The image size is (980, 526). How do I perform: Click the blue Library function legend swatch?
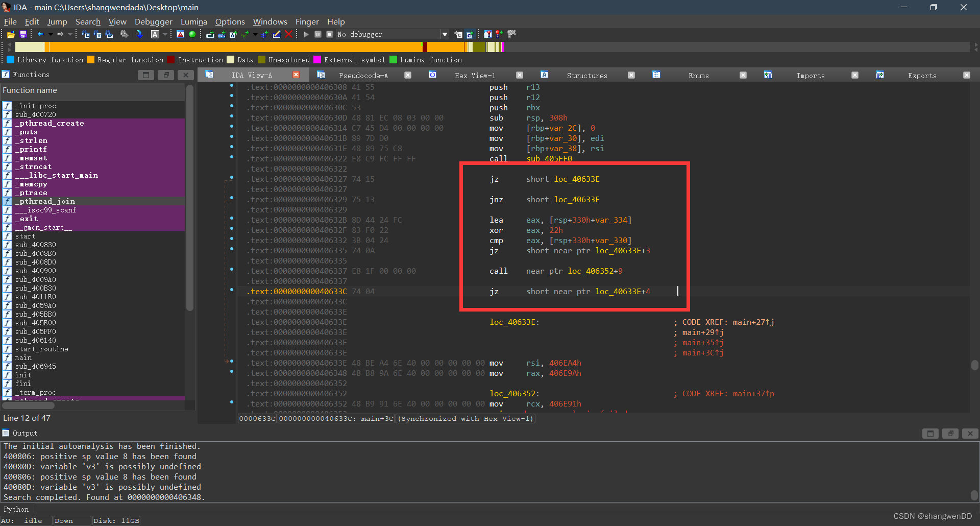(10, 60)
